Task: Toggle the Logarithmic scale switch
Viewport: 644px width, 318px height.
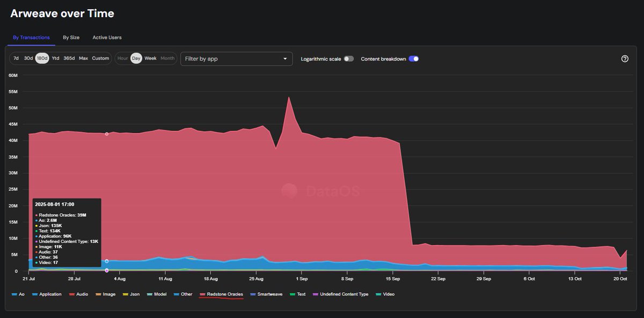Action: click(349, 59)
